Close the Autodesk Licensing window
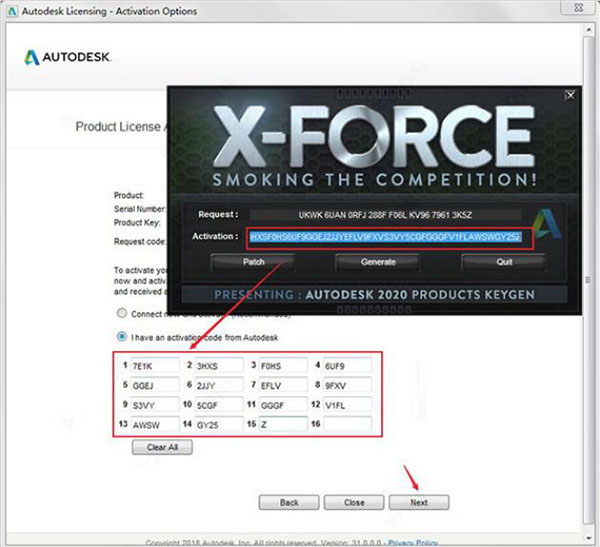Screen dimensions: 600x547 (x=579, y=7)
